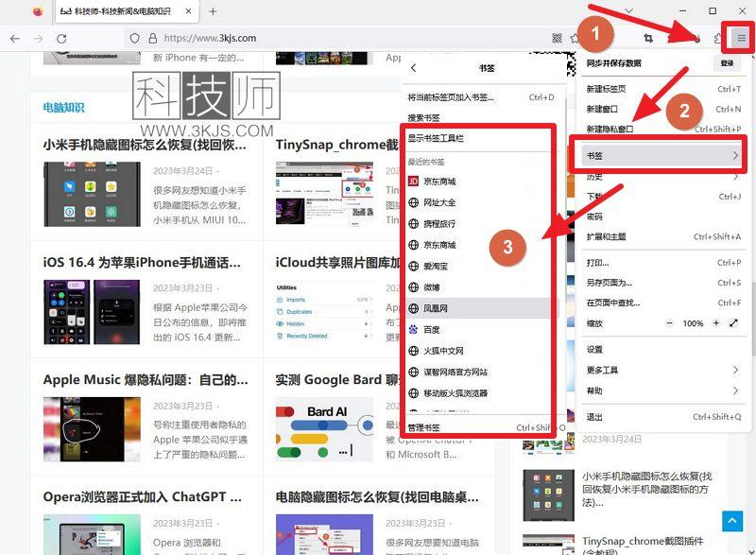Open the 爱淘宝 bookmark
The width and height of the screenshot is (756, 555).
(479, 266)
